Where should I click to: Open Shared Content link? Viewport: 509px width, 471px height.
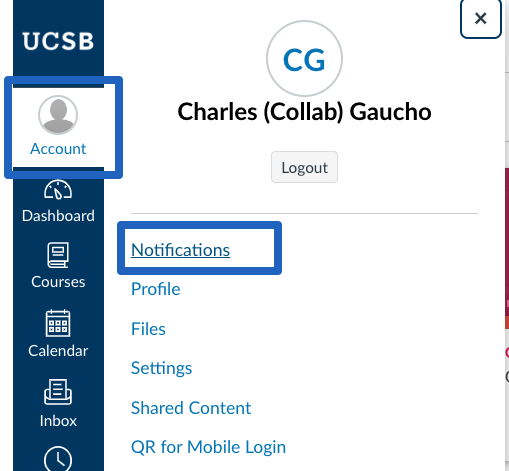pos(191,408)
